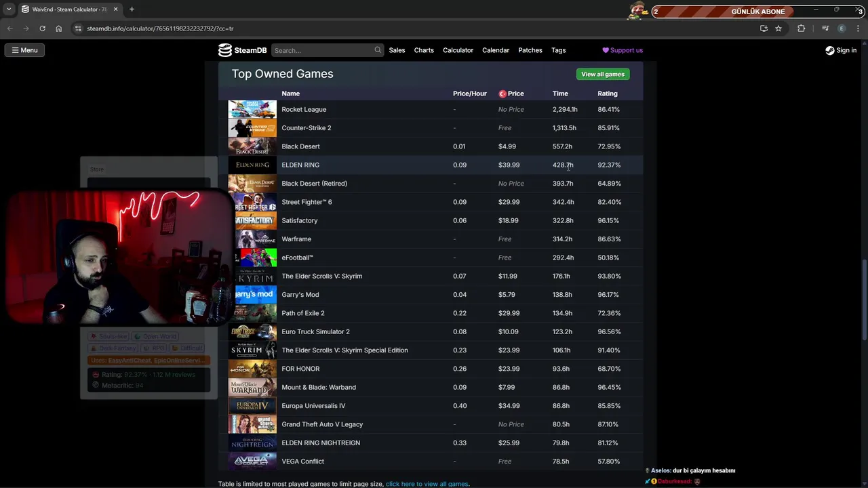Open Mount & Blade: Warband link
This screenshot has height=488, width=868.
319,387
